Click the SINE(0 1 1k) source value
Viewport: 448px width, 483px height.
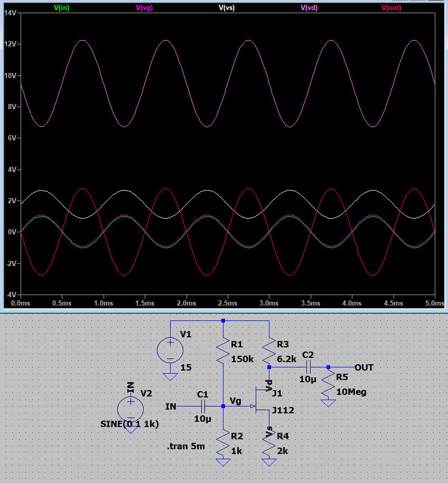tap(129, 424)
